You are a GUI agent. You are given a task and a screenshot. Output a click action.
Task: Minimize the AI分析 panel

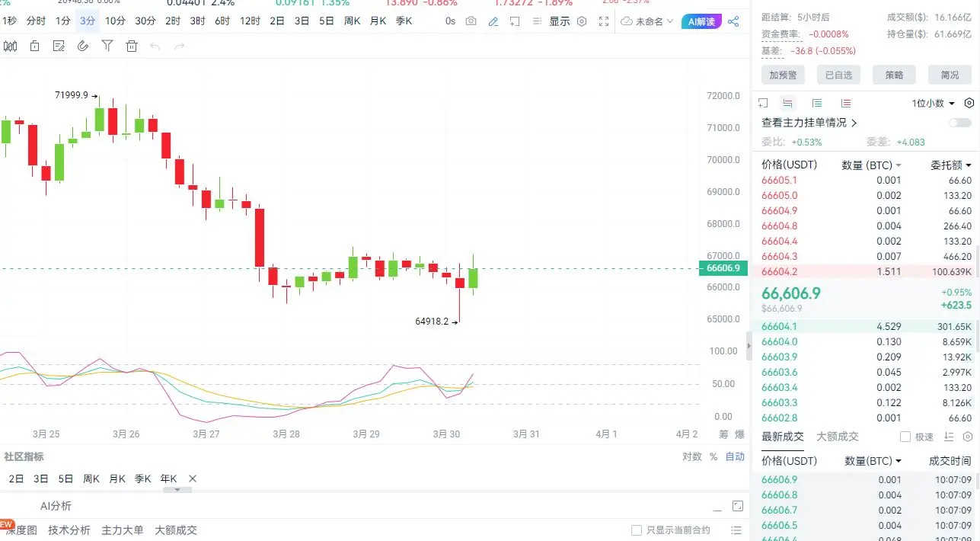(x=716, y=509)
